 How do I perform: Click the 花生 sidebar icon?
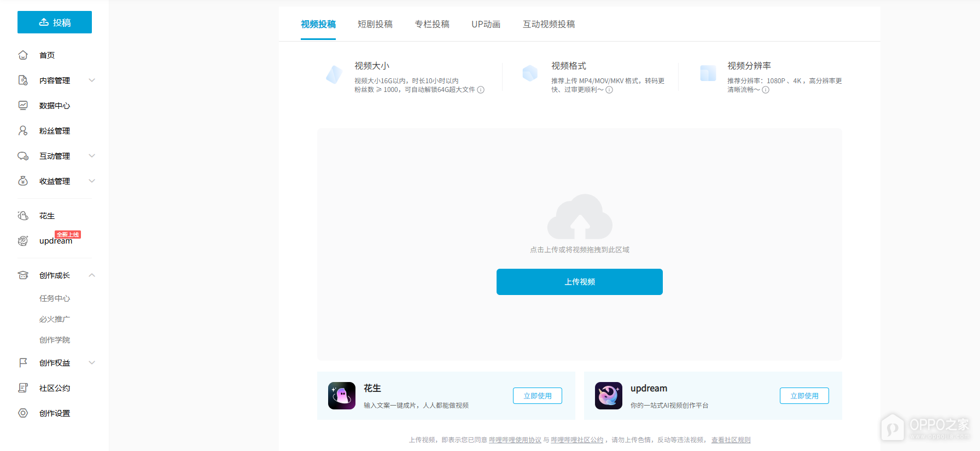[23, 216]
